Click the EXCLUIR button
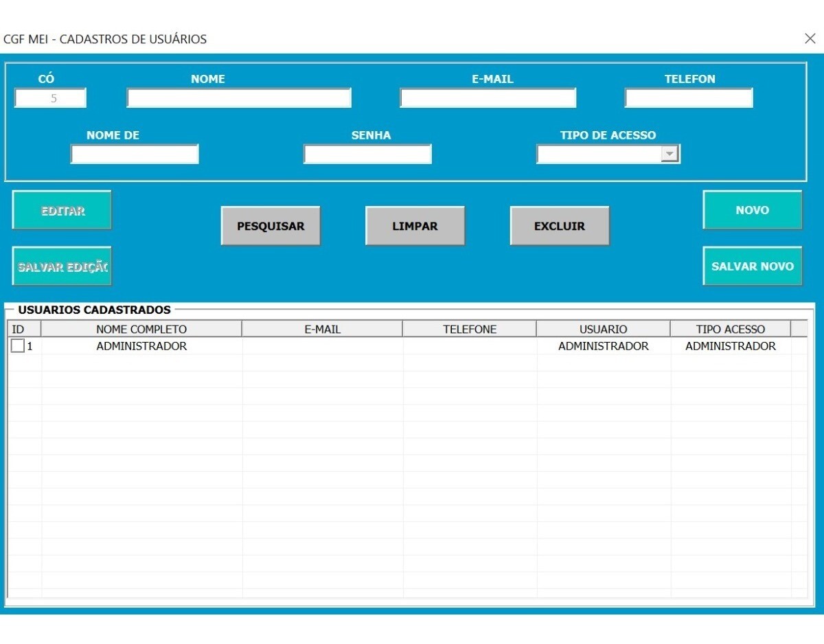Image resolution: width=824 pixels, height=644 pixels. tap(560, 226)
